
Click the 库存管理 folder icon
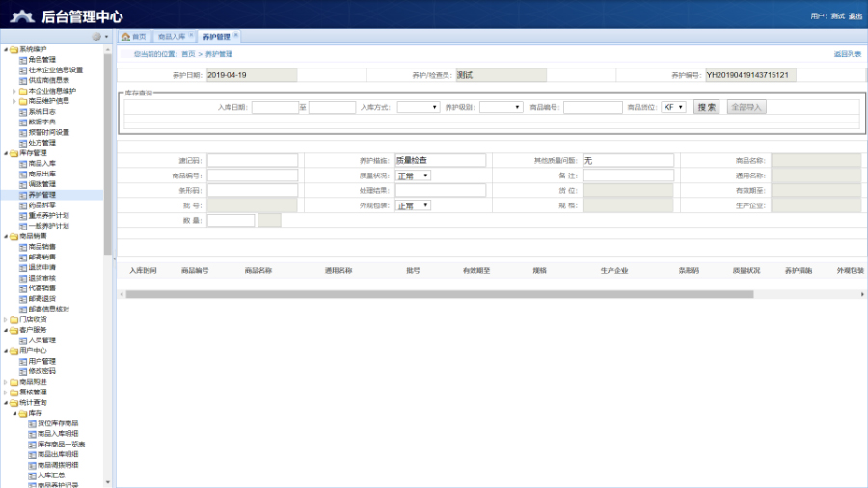pos(14,153)
